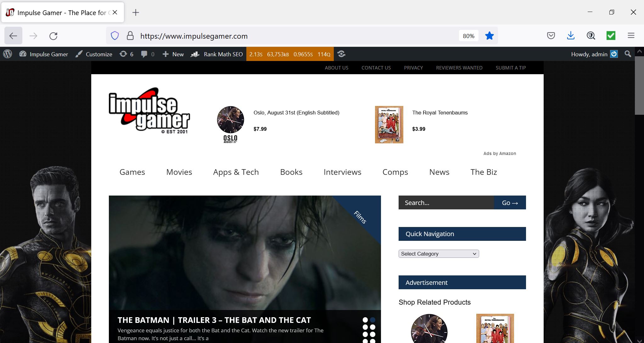Open the News navigation menu

tap(439, 172)
